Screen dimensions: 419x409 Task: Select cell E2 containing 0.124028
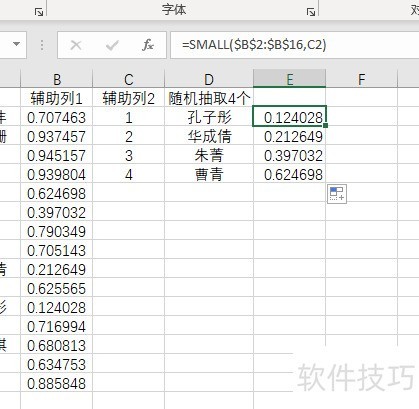[289, 116]
